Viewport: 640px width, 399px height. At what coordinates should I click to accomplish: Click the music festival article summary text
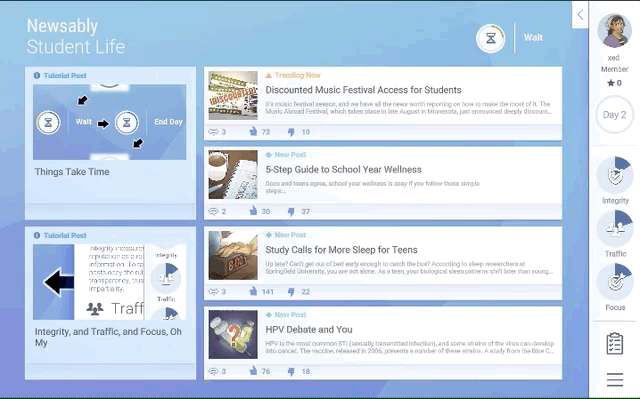click(409, 108)
